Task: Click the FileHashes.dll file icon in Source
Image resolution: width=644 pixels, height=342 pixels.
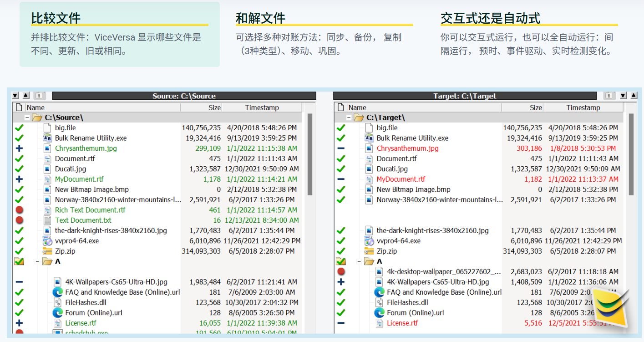Action: (x=58, y=302)
